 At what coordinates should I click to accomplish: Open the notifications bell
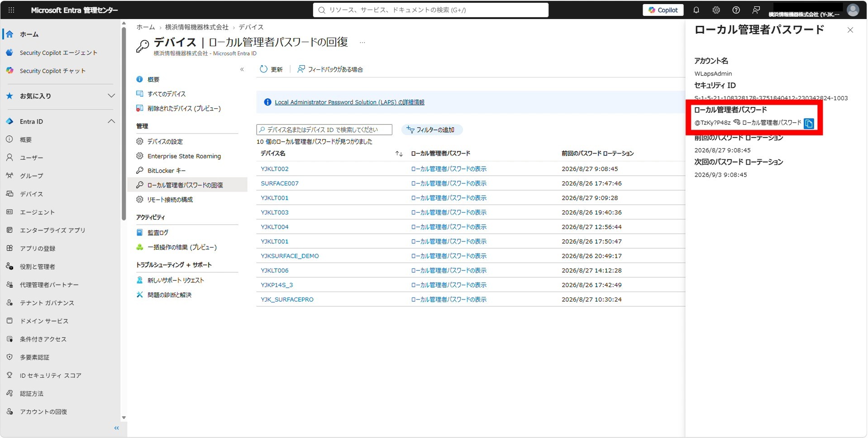pyautogui.click(x=696, y=10)
